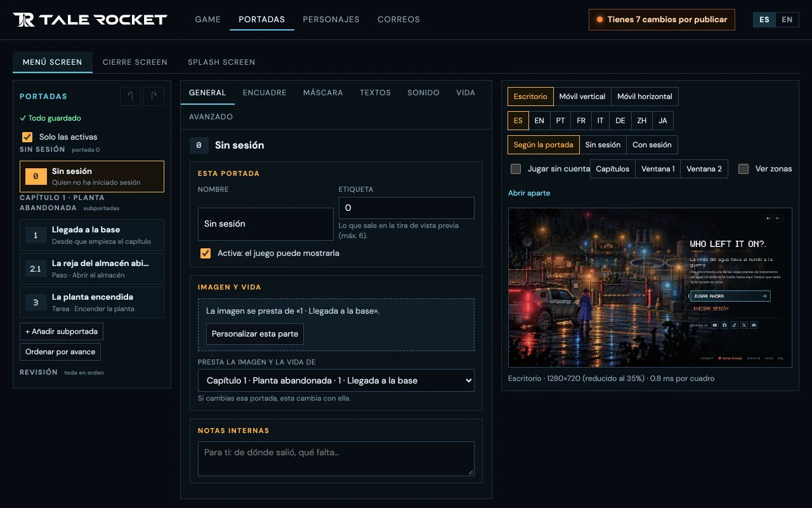Click the undo arrow in Portadas panel
The width and height of the screenshot is (812, 508).
pyautogui.click(x=130, y=97)
